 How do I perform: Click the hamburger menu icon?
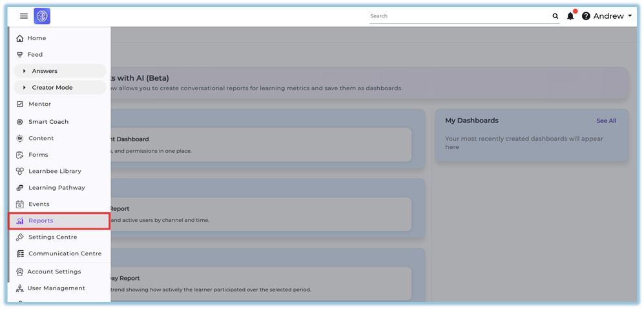coord(24,16)
